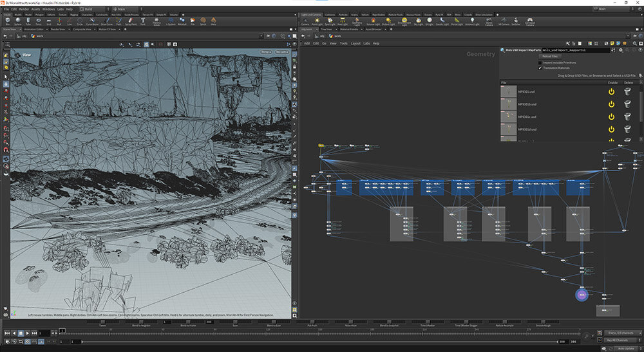
Task: Open the Persp viewport camera dropdown
Action: point(266,51)
